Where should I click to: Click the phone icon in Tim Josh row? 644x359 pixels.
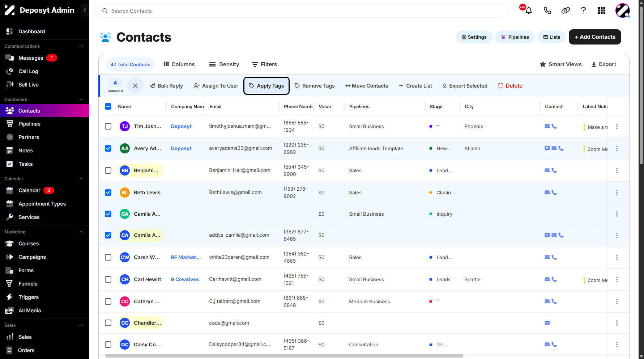tap(554, 126)
